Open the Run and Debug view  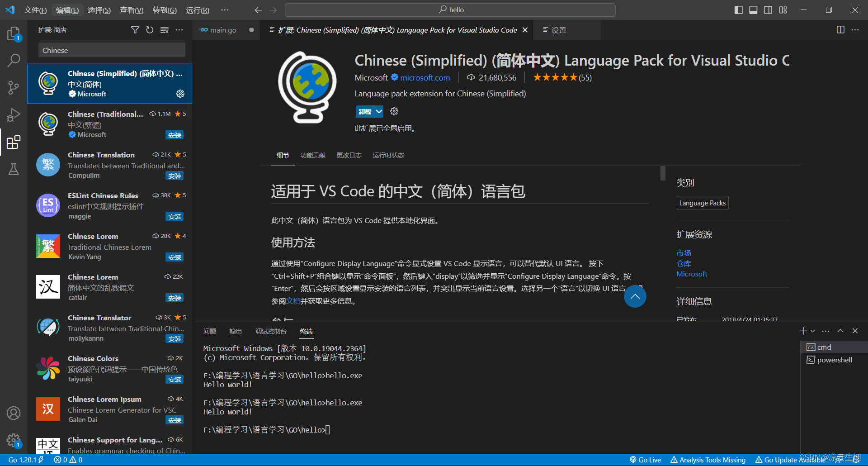click(x=14, y=114)
